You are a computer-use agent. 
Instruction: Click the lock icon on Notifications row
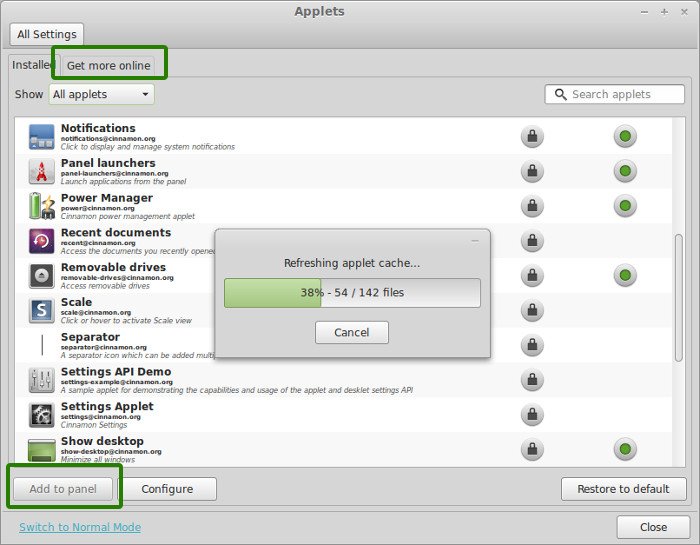(532, 136)
